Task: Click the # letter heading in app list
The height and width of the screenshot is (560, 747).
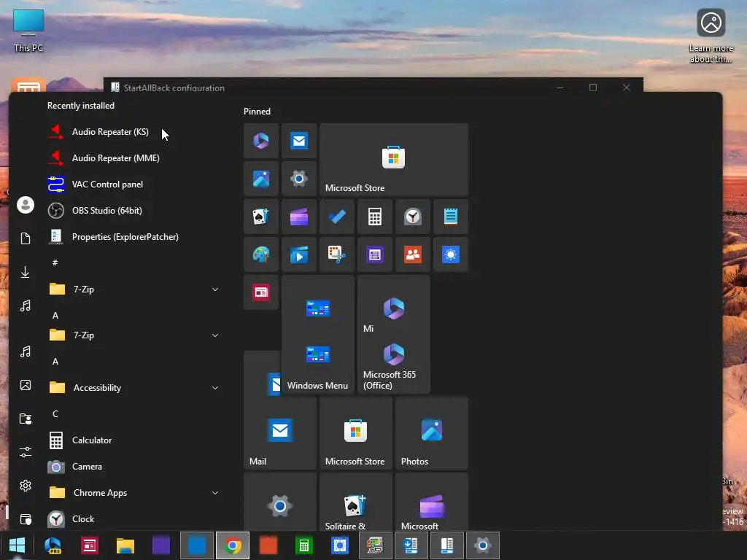Action: tap(55, 262)
